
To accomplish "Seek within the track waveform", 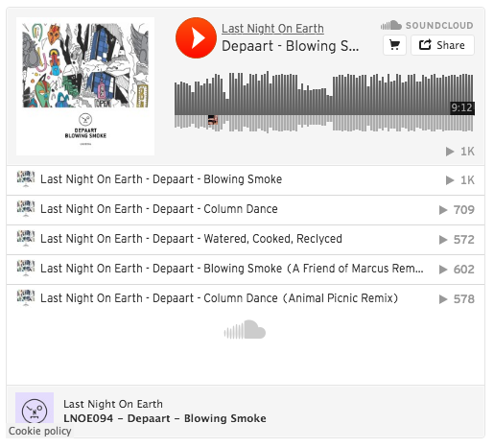I will point(323,102).
